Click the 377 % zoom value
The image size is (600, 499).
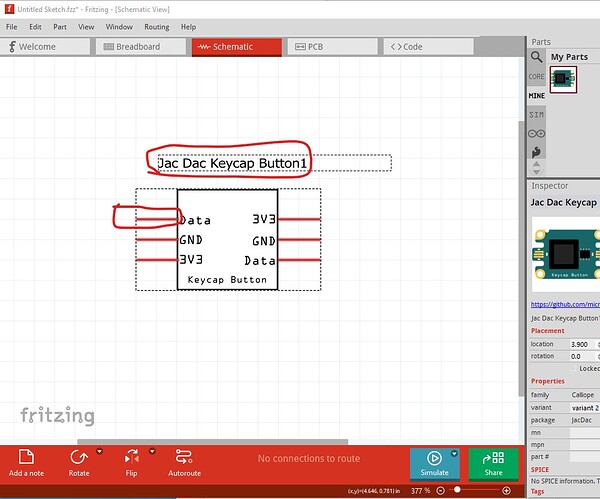tap(420, 491)
